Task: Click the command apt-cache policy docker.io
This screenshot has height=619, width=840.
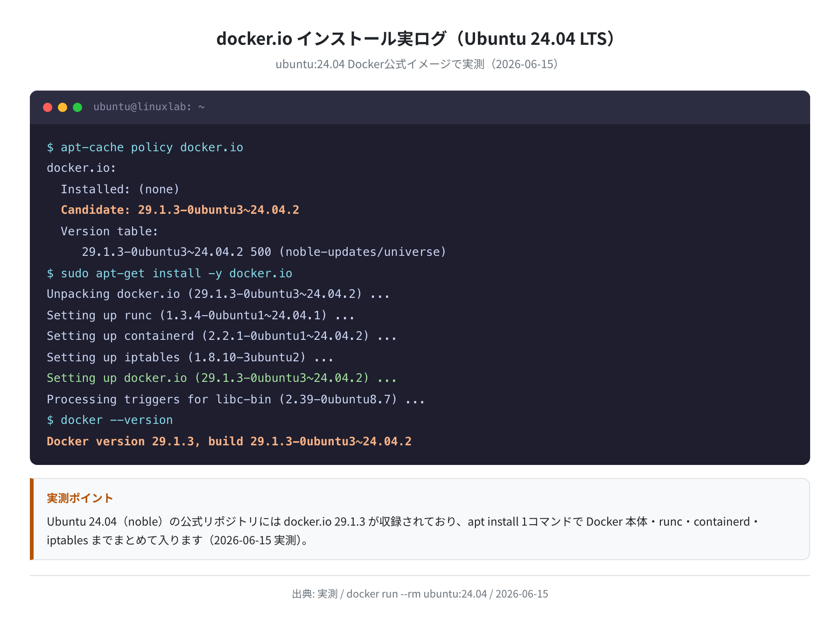Action: tap(145, 148)
